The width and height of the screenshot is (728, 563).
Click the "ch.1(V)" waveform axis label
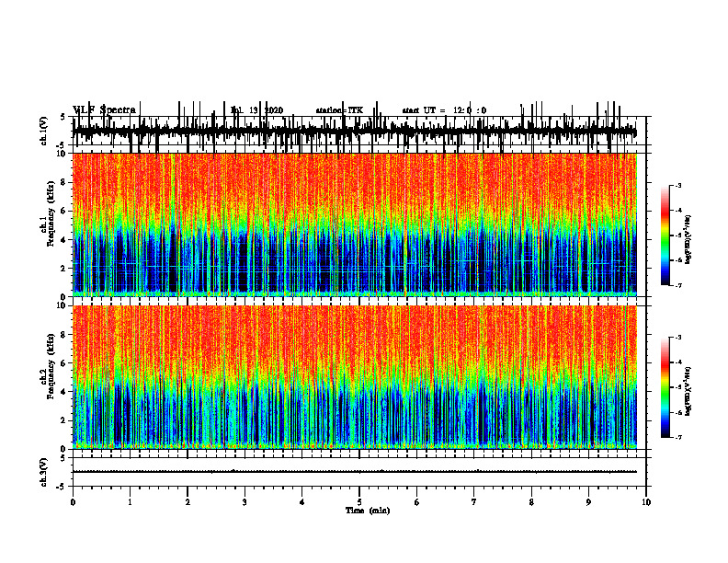(44, 131)
